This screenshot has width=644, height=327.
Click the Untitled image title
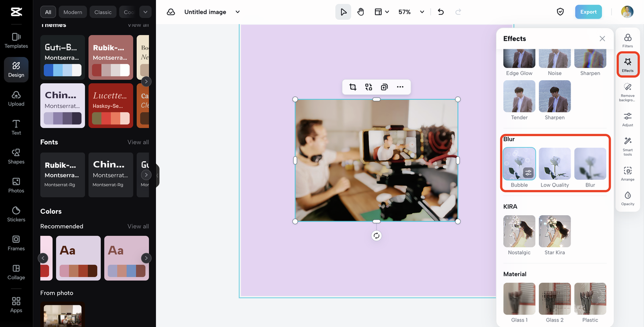point(205,12)
